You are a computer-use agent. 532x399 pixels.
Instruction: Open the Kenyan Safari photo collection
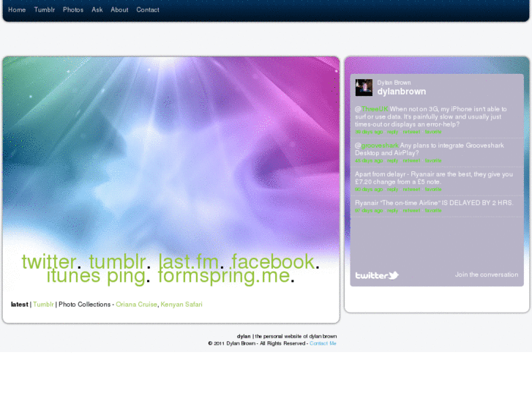click(181, 305)
